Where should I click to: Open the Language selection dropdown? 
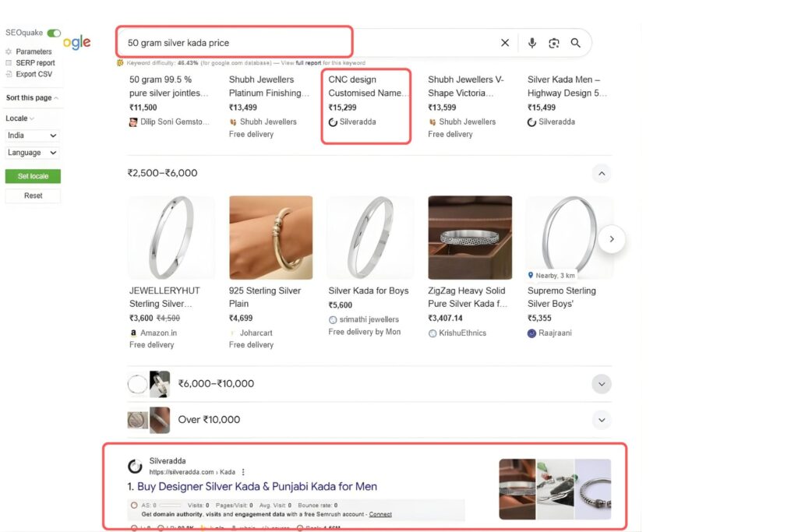coord(33,153)
